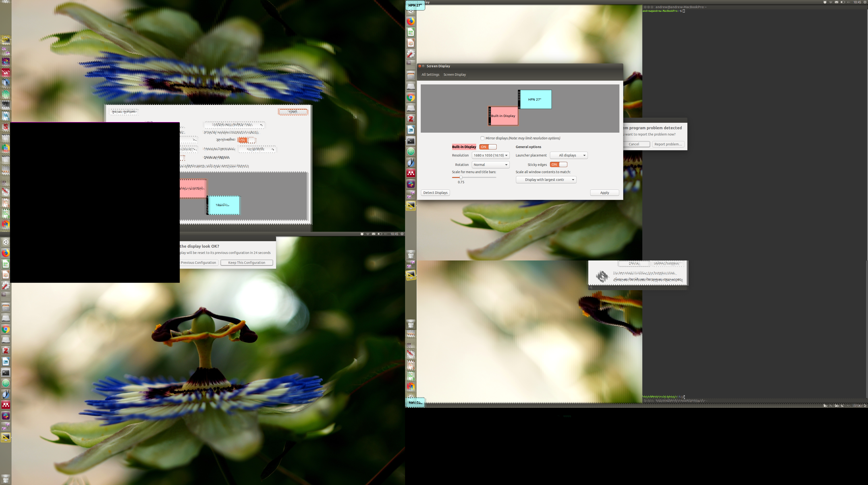Open LibreOffice Impress in launcher beside Screen Display window

click(x=411, y=43)
